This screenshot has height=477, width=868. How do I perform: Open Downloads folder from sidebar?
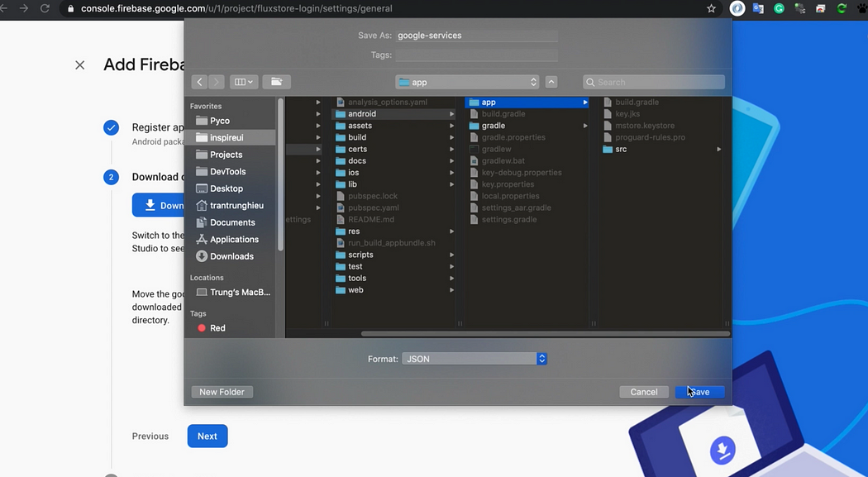tap(231, 256)
